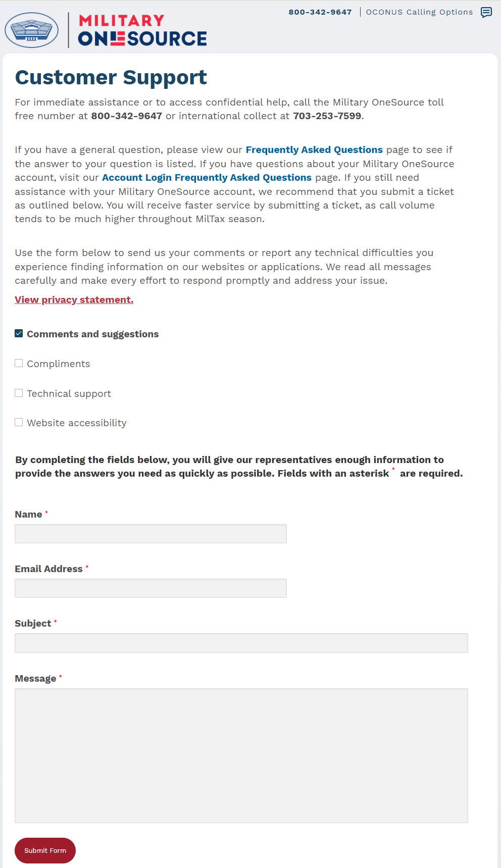Click into the Email Address field
501x868 pixels.
(x=151, y=588)
